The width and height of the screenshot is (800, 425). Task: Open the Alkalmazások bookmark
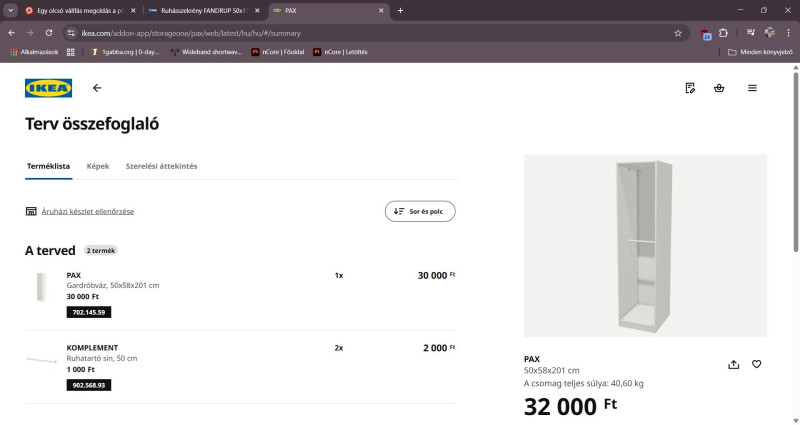coord(34,52)
